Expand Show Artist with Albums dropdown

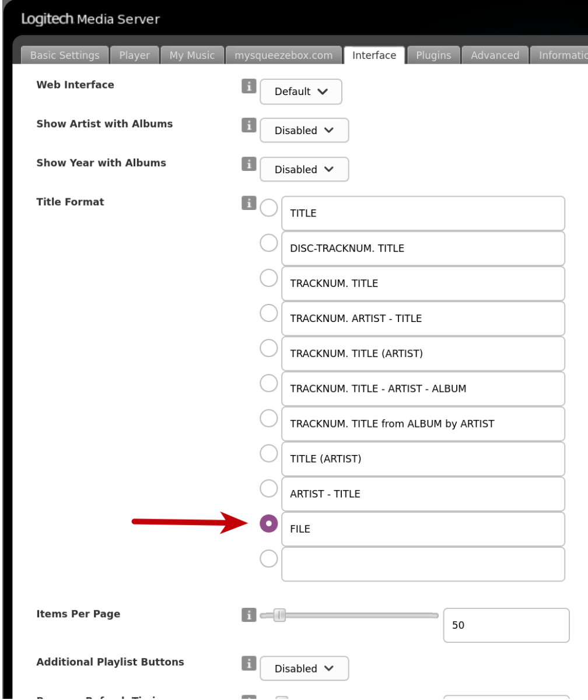coord(304,131)
